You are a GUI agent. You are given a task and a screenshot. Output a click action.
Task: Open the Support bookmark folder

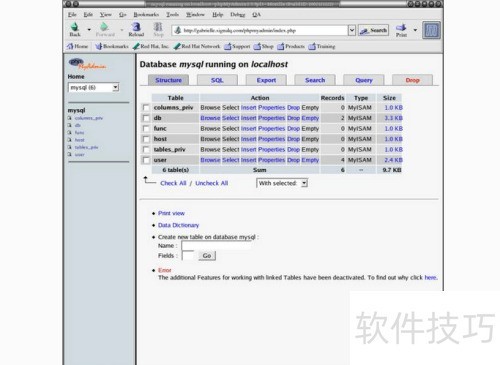click(237, 46)
